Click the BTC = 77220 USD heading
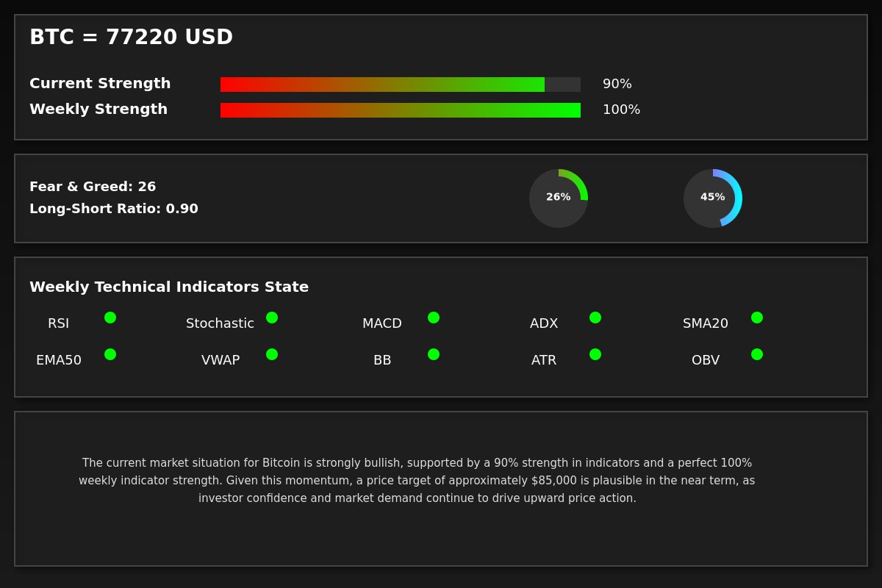 [131, 37]
